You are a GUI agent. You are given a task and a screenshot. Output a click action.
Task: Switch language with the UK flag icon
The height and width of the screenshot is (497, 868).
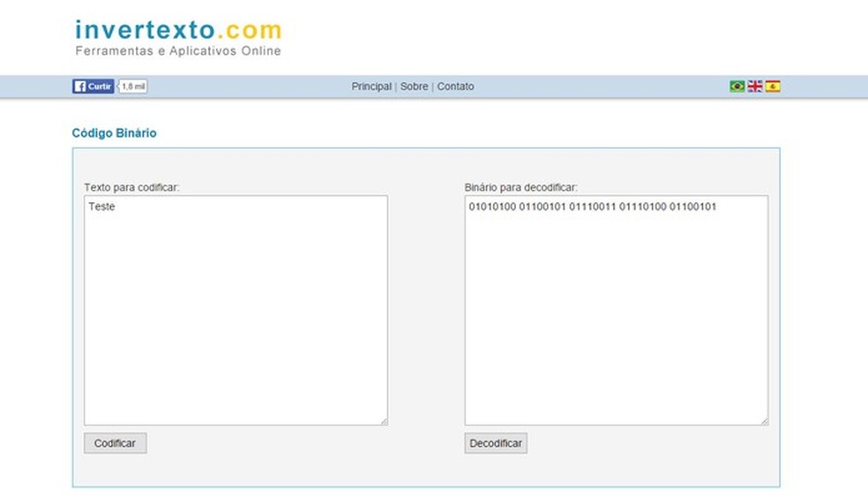pyautogui.click(x=755, y=86)
